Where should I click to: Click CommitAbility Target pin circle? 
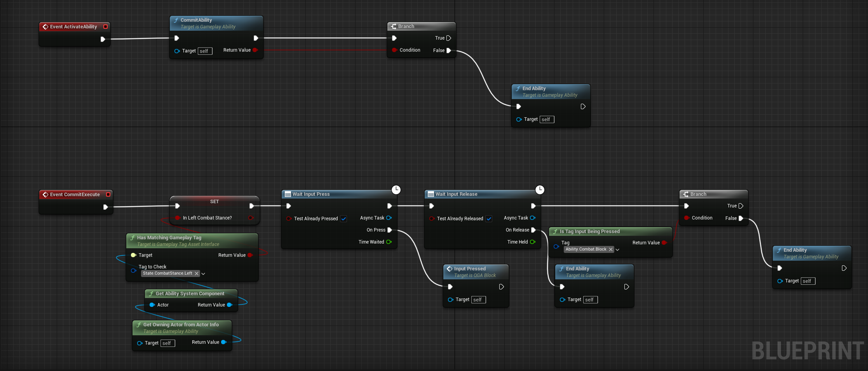(x=177, y=51)
